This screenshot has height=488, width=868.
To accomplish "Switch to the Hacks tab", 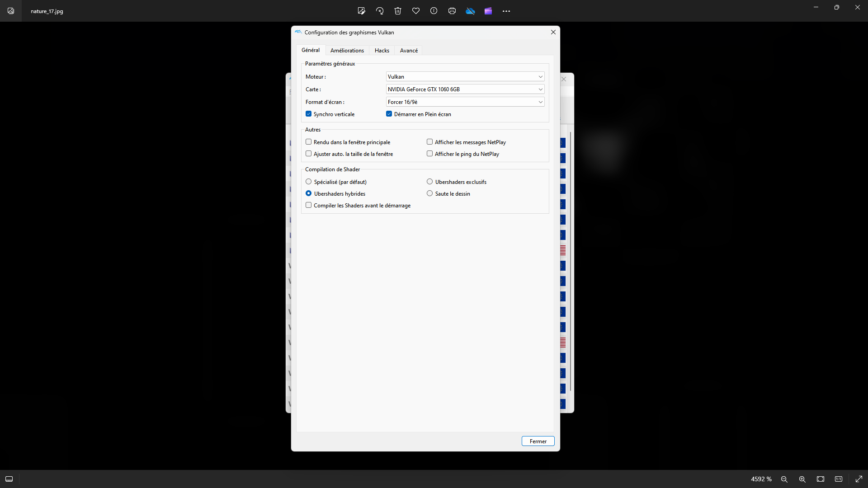I will tap(382, 51).
